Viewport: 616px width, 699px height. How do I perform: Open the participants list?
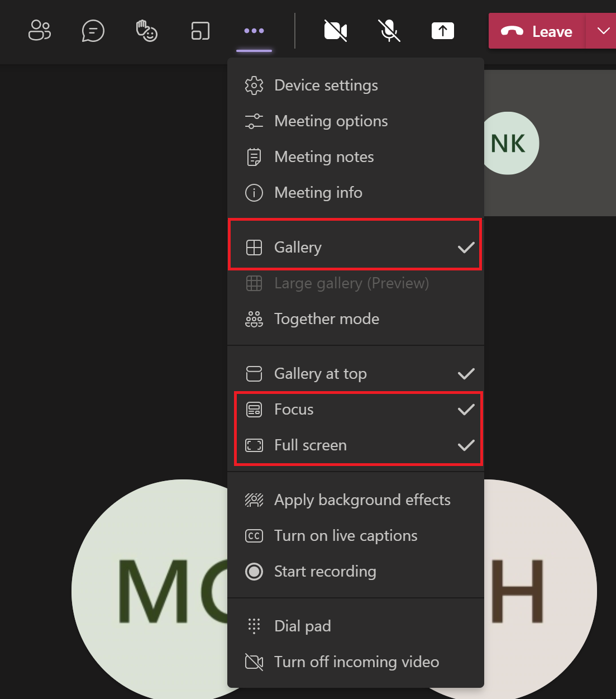[39, 31]
